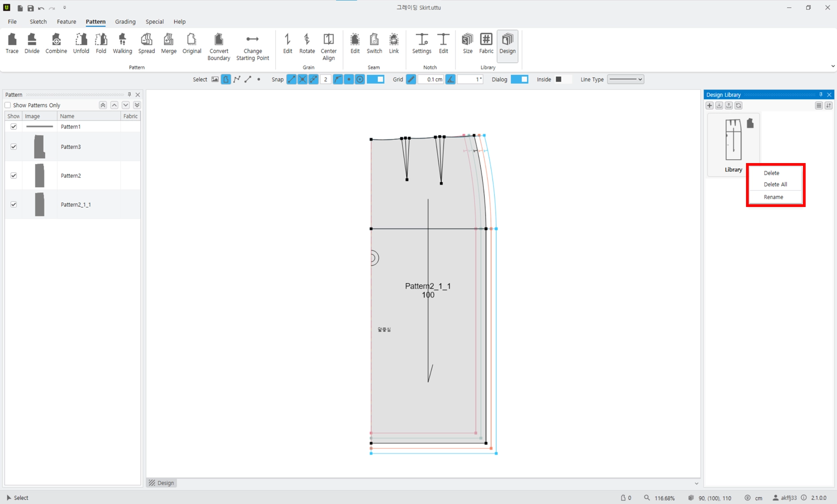
Task: Click the grid size input field
Action: point(431,79)
